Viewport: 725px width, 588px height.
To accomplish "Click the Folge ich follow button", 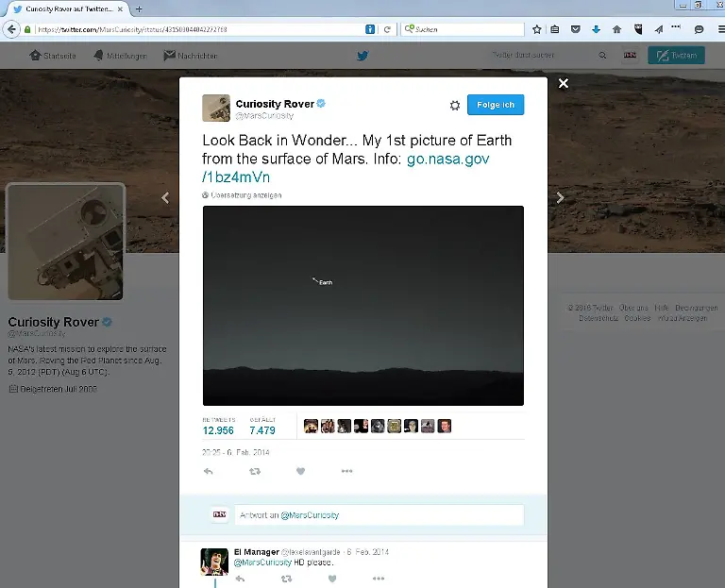I will click(495, 105).
